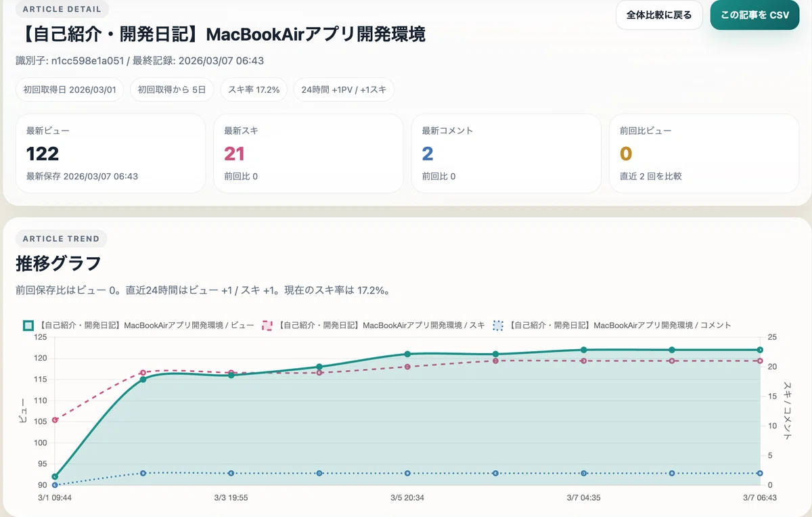This screenshot has height=517, width=812.
Task: Select the 初回取得から 5日 chip
Action: (173, 89)
